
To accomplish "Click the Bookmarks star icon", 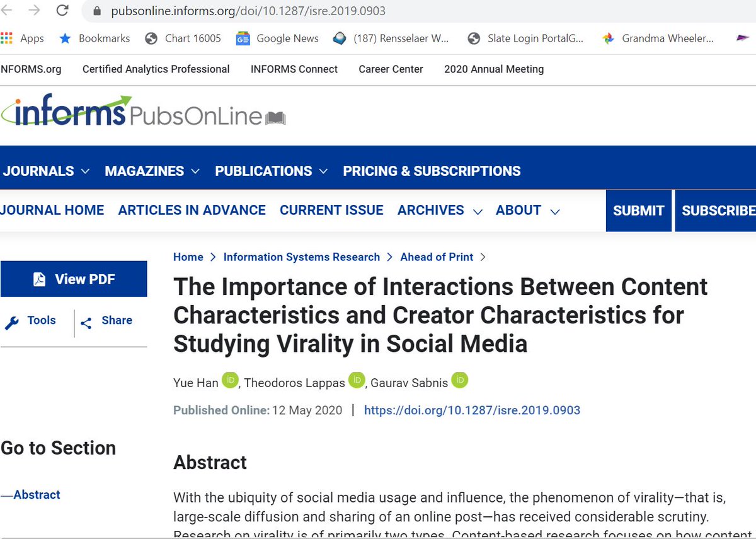I will (65, 38).
